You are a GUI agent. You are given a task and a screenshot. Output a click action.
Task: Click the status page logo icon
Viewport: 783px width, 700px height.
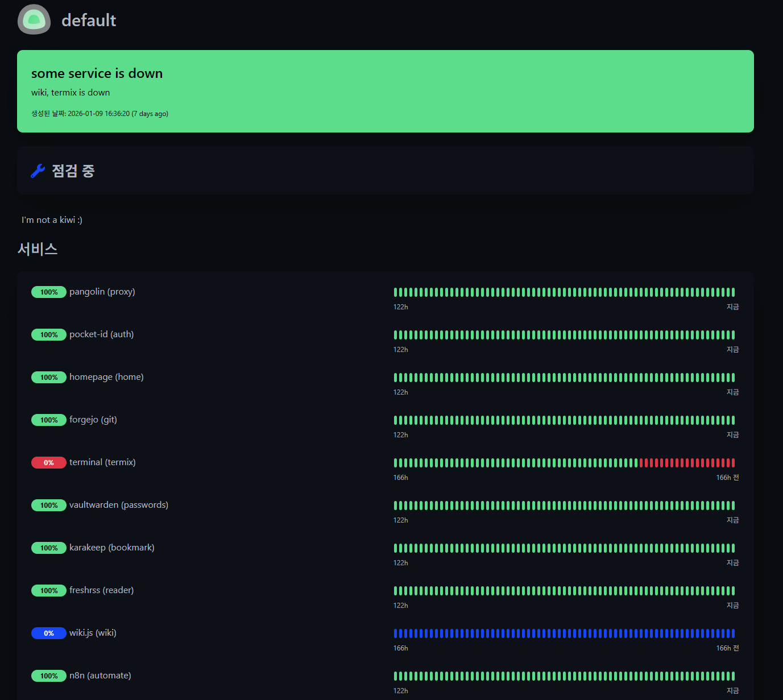tap(34, 20)
